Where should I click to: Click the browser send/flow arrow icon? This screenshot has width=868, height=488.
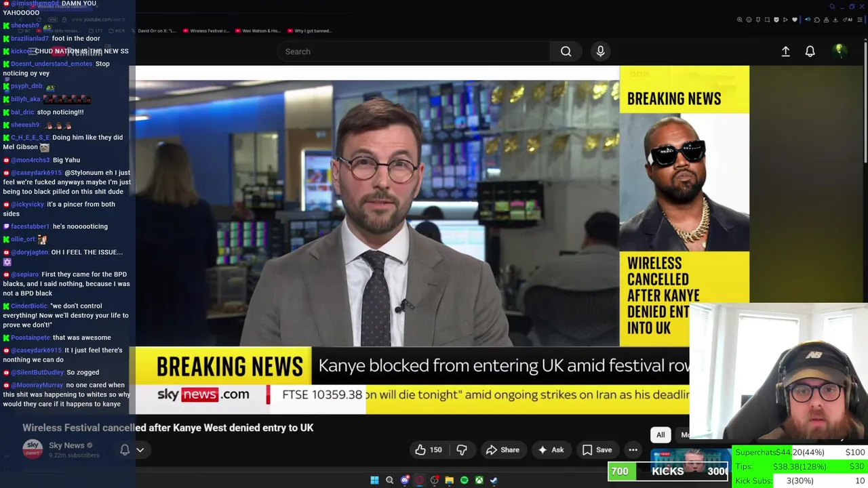(x=785, y=20)
